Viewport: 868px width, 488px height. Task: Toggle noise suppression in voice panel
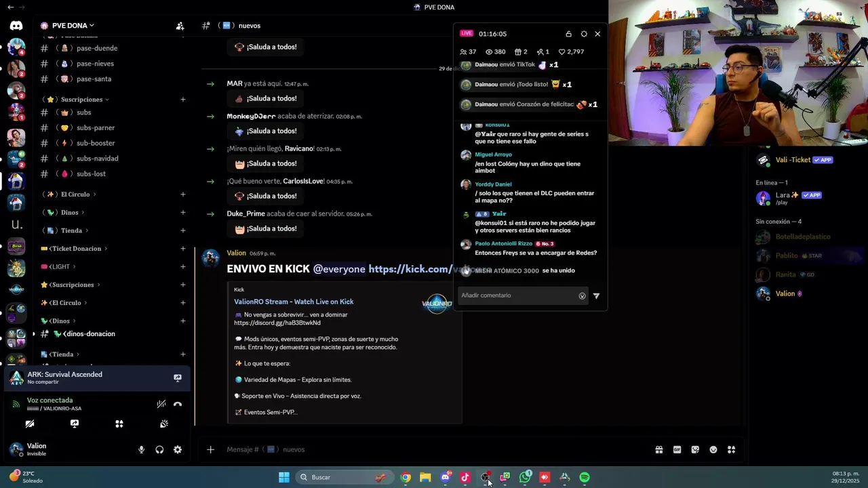(161, 404)
